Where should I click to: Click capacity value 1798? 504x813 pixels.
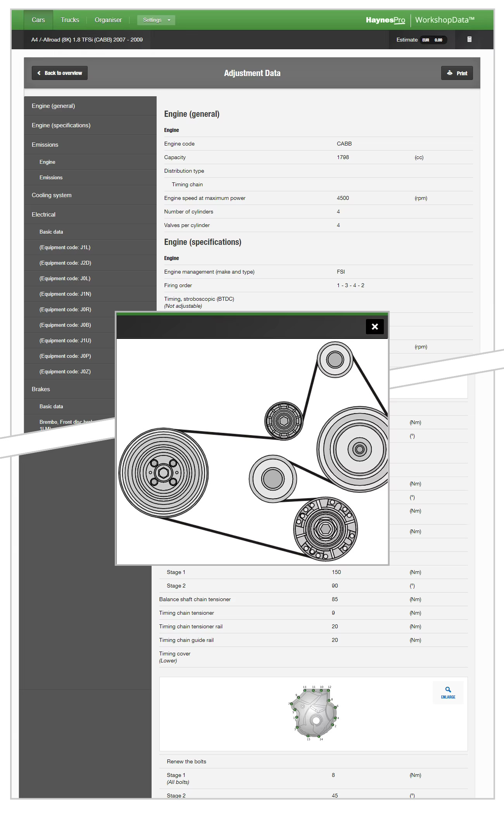click(343, 157)
